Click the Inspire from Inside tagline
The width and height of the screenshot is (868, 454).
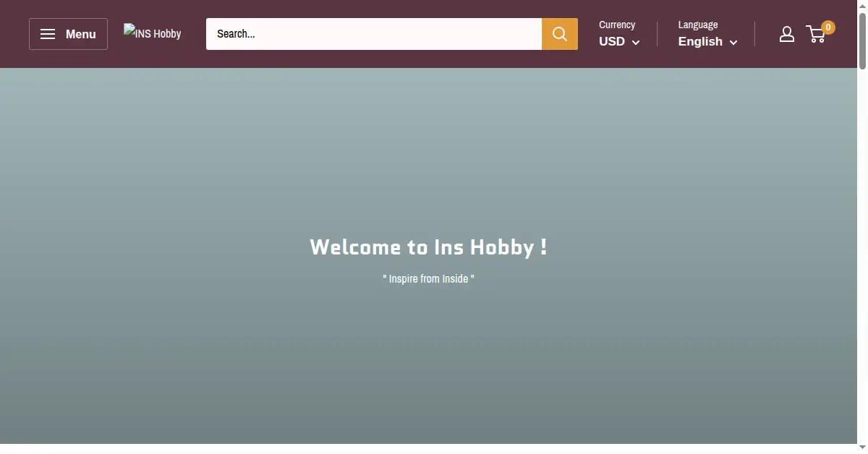[428, 278]
